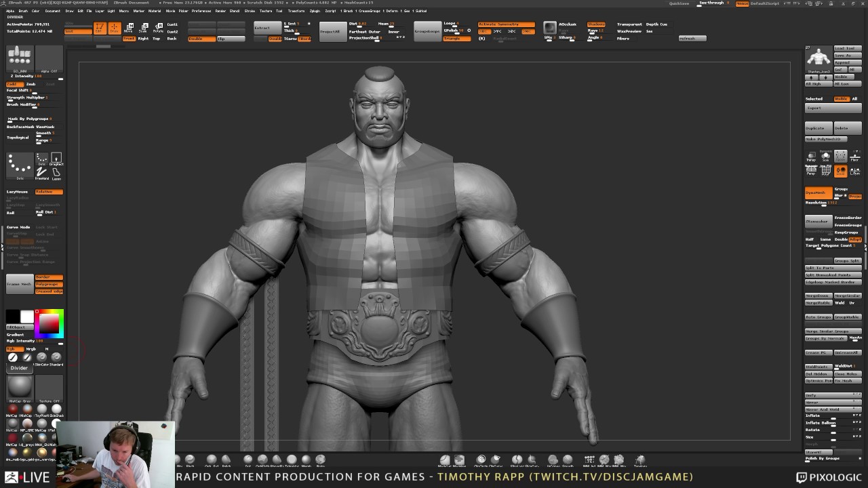Click the Solo mode icon

pyautogui.click(x=825, y=156)
